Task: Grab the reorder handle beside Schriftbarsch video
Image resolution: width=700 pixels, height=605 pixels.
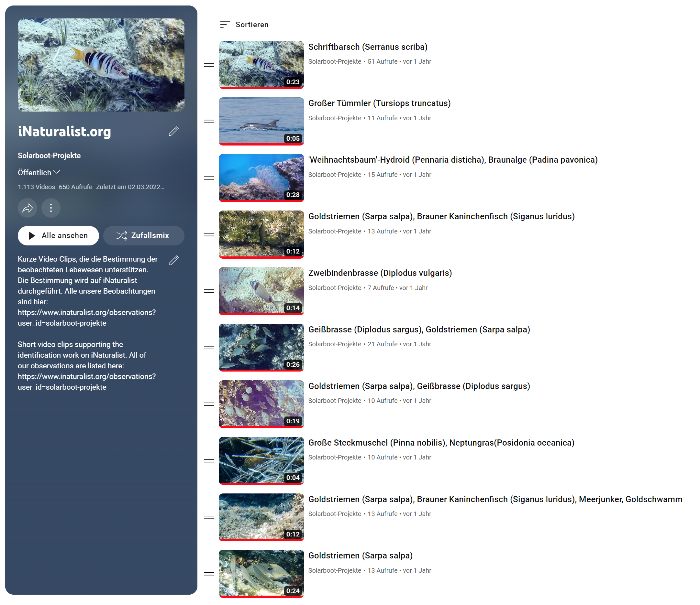Action: tap(209, 65)
